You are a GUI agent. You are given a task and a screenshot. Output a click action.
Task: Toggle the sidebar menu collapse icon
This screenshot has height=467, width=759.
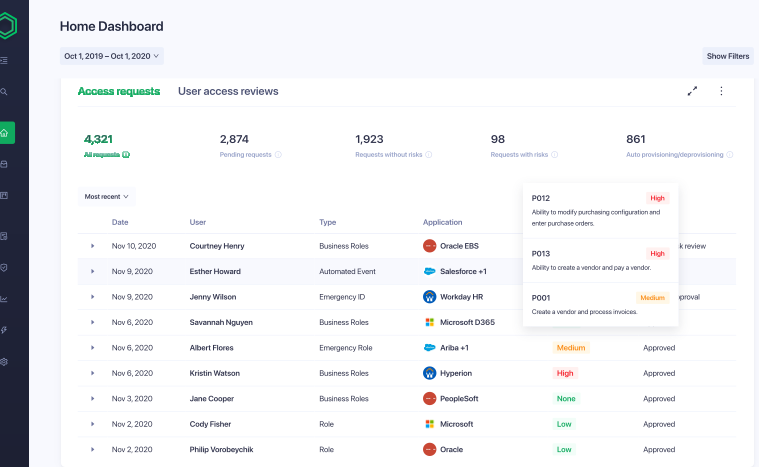pos(5,60)
